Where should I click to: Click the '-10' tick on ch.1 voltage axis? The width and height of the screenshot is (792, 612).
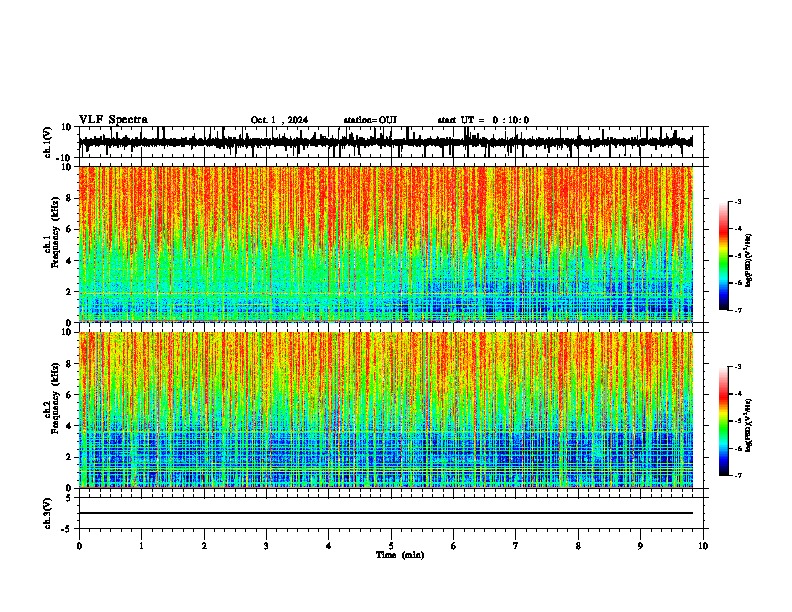(65, 158)
